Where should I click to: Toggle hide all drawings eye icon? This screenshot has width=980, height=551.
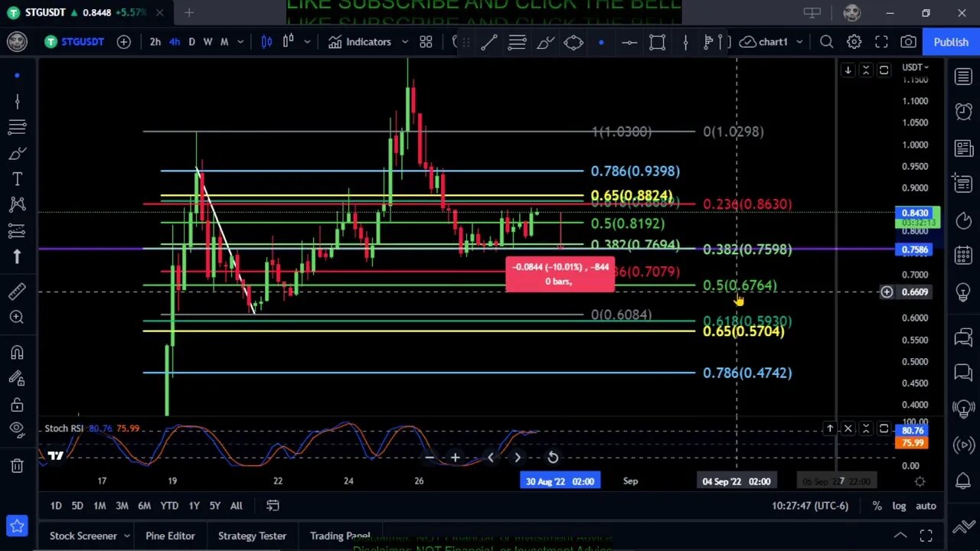click(17, 430)
